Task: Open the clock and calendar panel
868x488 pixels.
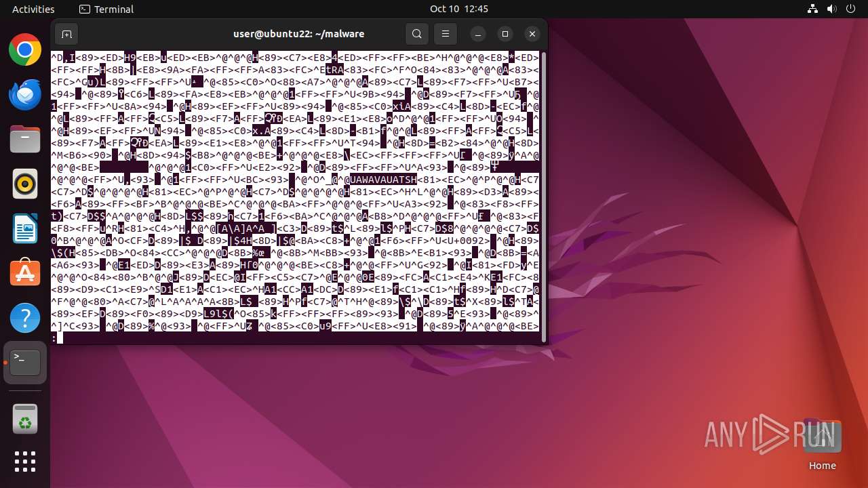Action: tap(459, 9)
